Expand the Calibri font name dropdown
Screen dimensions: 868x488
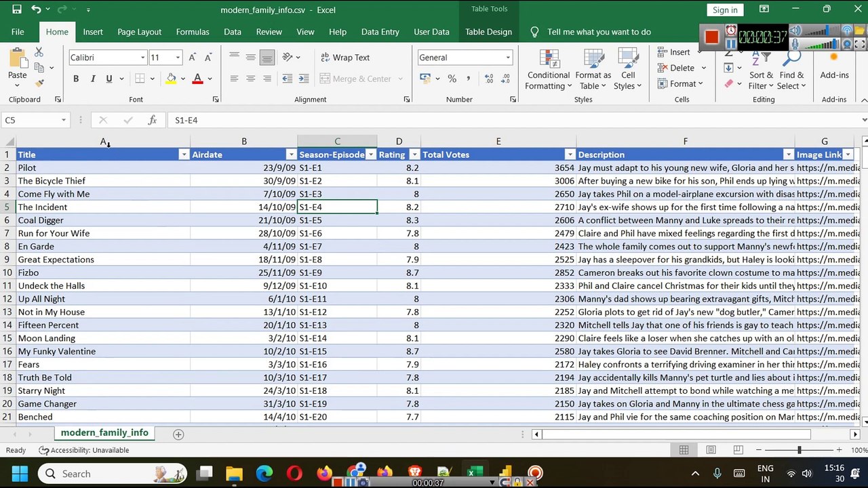pyautogui.click(x=142, y=58)
